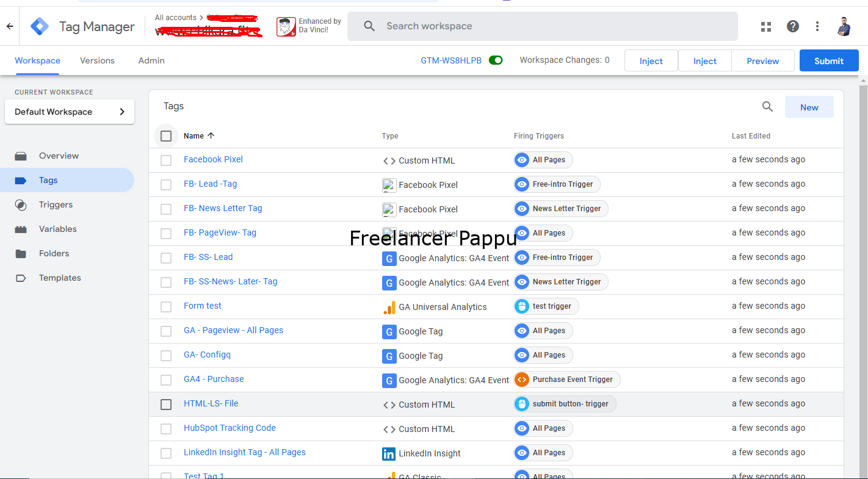Click the Custom HTML code icon for HubSpot Tracking Code

coord(389,429)
